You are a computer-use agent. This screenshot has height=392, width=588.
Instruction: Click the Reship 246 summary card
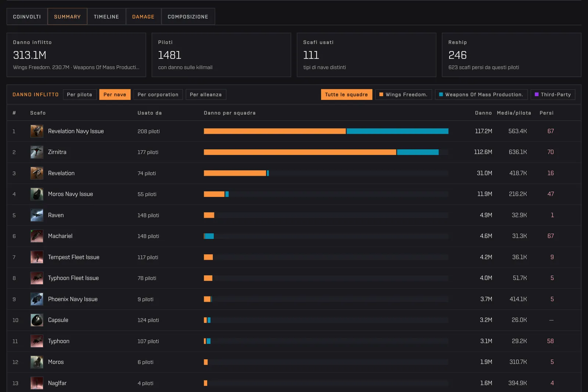pos(511,55)
